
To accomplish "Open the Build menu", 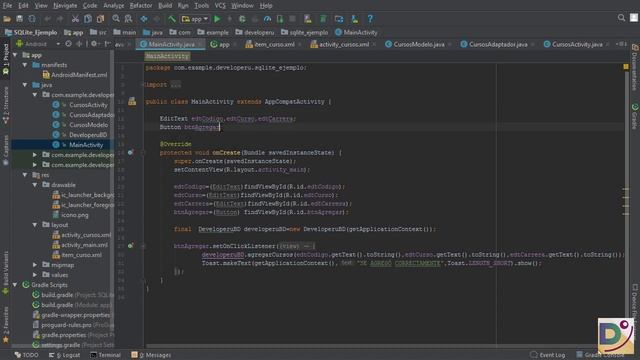I will click(165, 6).
